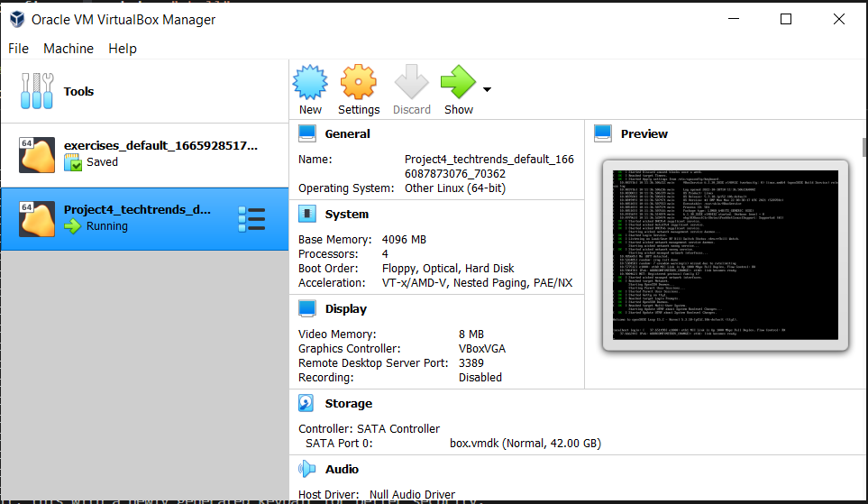The width and height of the screenshot is (868, 504).
Task: Click the green Show arrow icon
Action: click(458, 82)
